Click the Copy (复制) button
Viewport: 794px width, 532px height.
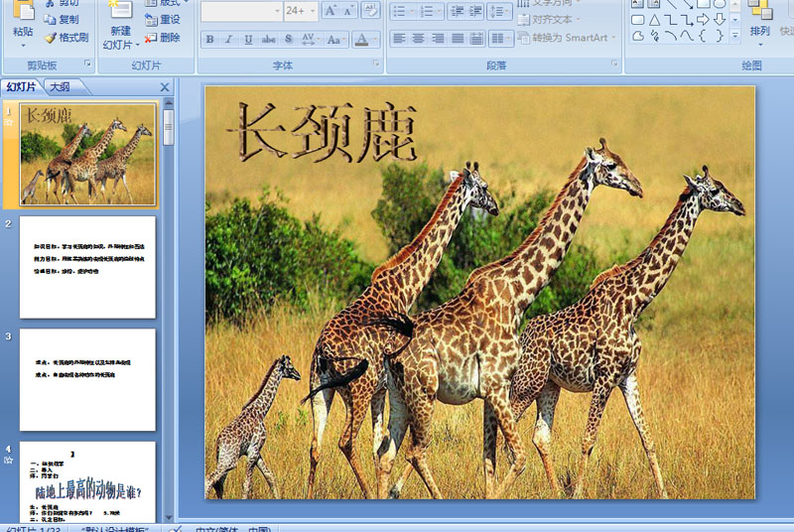62,19
